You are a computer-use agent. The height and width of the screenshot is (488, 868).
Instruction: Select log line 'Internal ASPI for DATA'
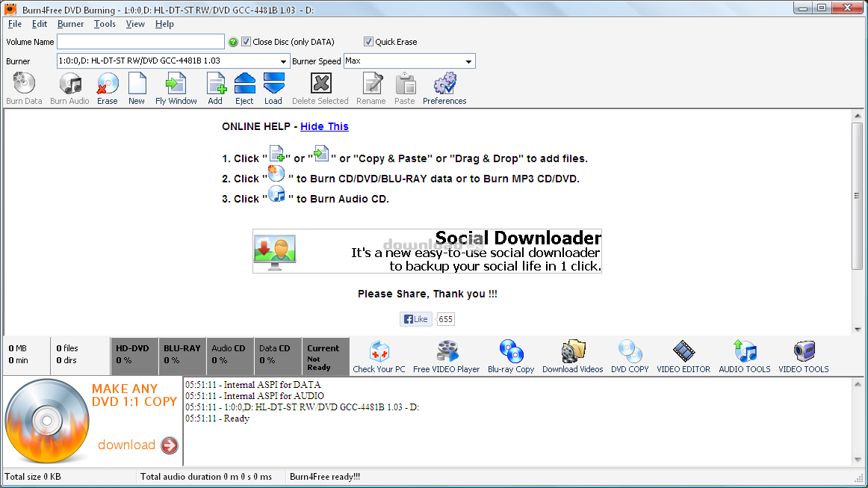(253, 384)
